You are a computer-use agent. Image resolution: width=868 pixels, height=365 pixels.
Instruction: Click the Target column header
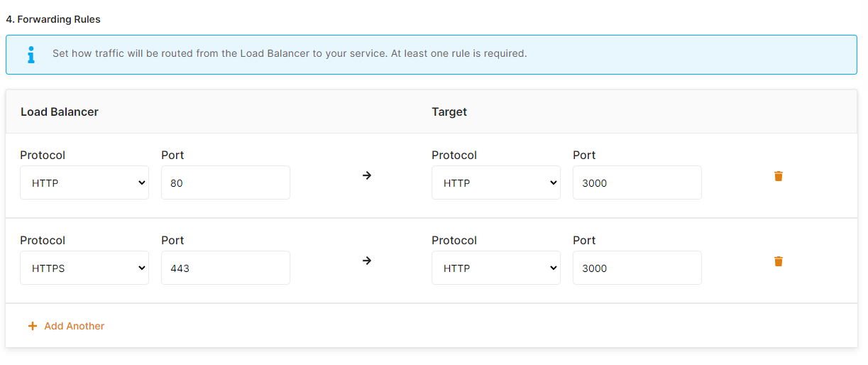(449, 111)
